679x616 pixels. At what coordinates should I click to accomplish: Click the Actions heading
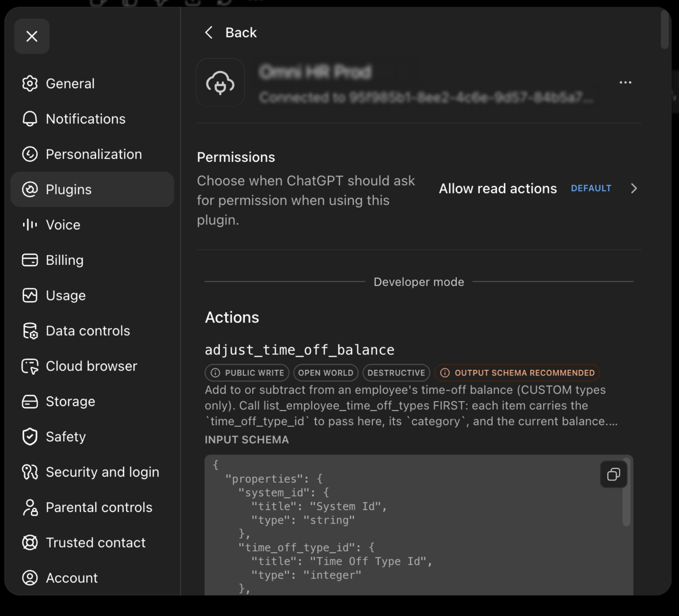coord(232,317)
